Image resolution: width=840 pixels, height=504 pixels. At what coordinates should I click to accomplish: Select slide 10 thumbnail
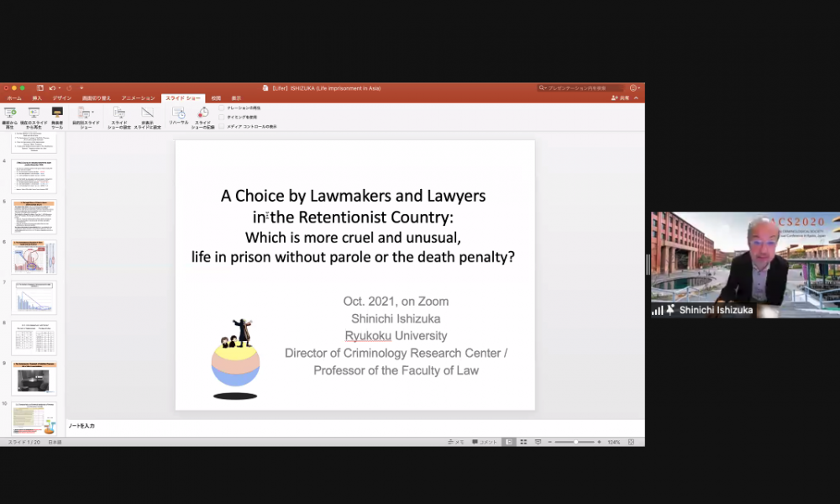tap(34, 418)
